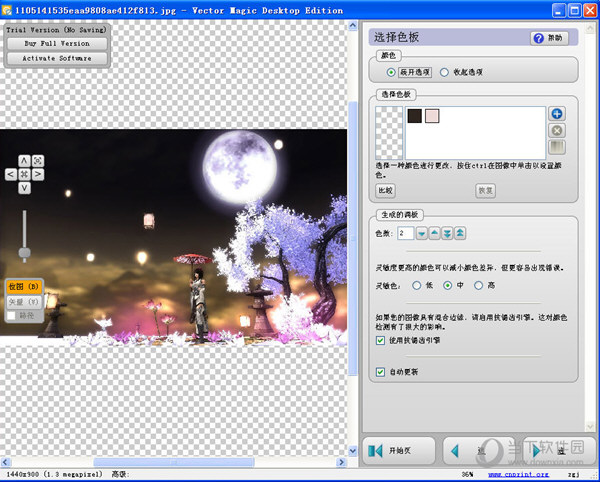Click the canvas vertical scrollbar up arrow
600x482 pixels.
353,26
